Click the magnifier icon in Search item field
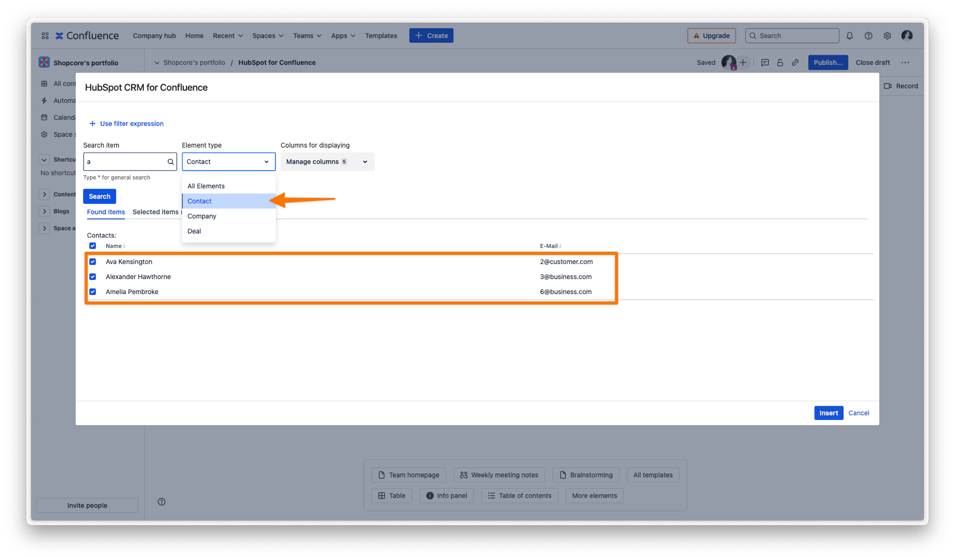Image resolution: width=955 pixels, height=560 pixels. 170,162
